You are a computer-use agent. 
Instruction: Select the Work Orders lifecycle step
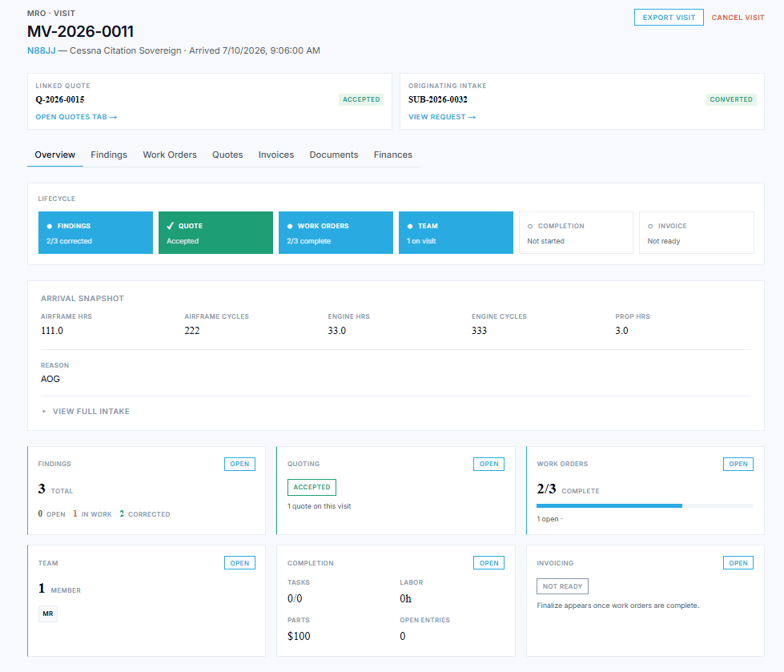[x=336, y=232]
